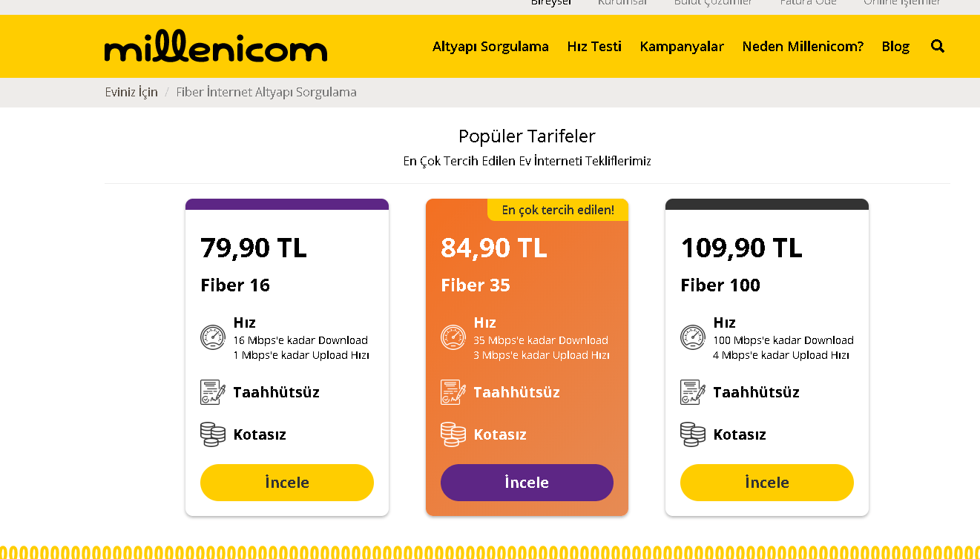Click Eviniz İçin breadcrumb link
Screen dimensions: 980x559
131,93
